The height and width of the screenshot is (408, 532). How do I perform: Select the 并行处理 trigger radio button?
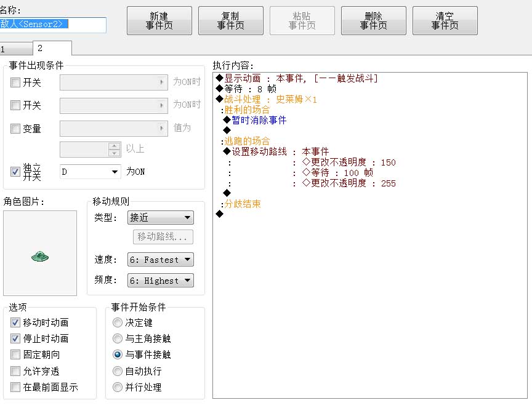coord(118,387)
